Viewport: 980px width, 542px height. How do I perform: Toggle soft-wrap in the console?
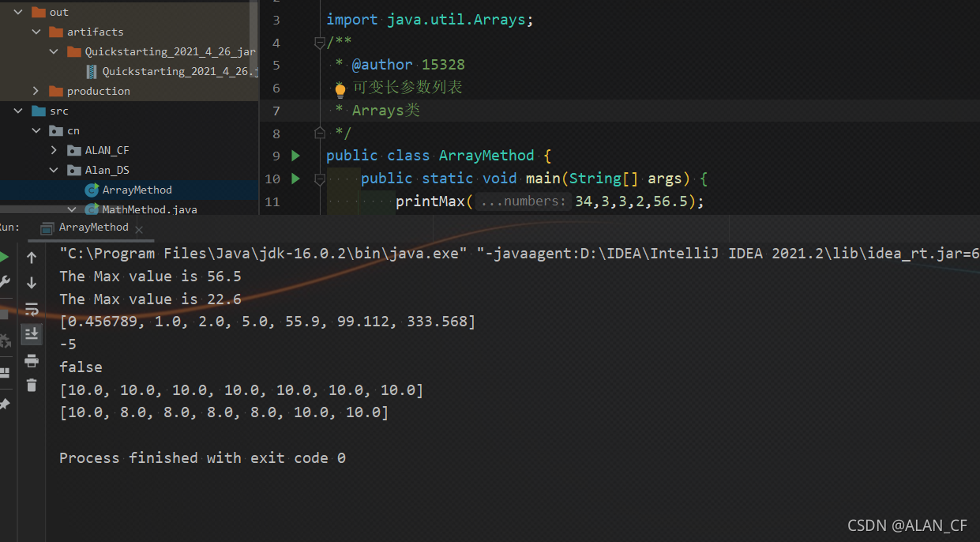click(x=32, y=309)
